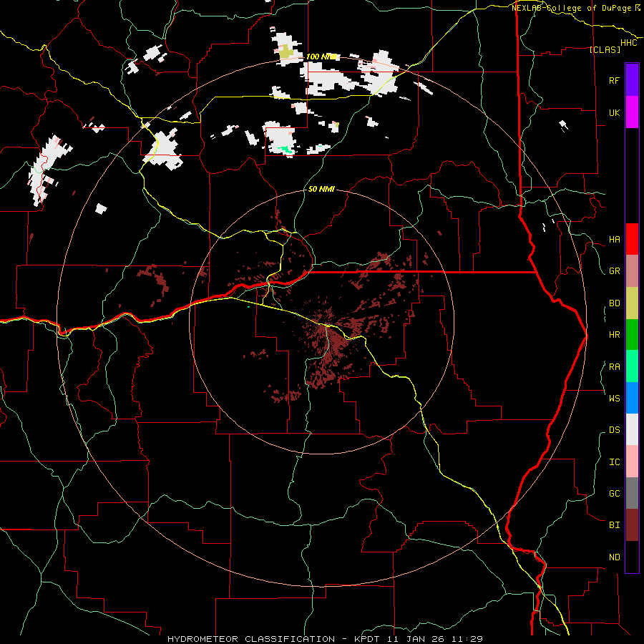Click the brown BI legend swatch

pyautogui.click(x=632, y=525)
